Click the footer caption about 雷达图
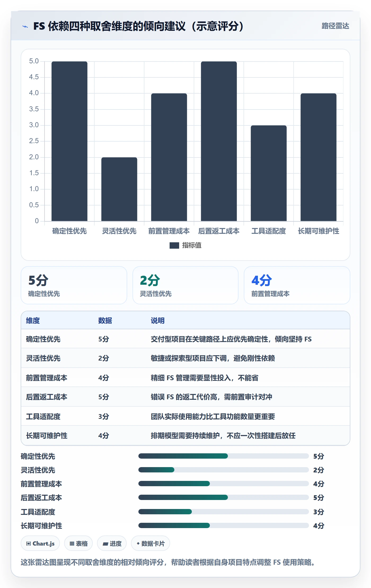The height and width of the screenshot is (588, 371). [x=168, y=562]
